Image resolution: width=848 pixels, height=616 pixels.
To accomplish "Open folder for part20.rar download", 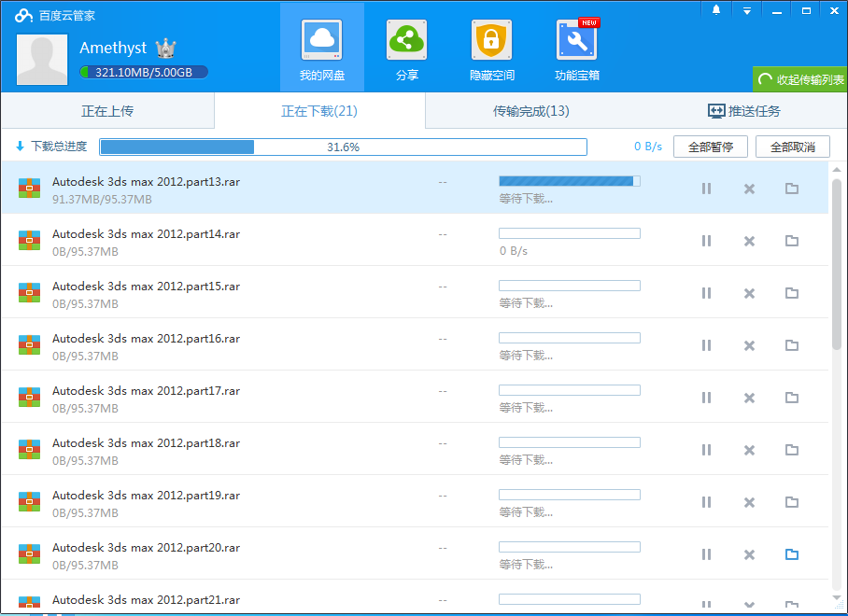I will [x=792, y=554].
